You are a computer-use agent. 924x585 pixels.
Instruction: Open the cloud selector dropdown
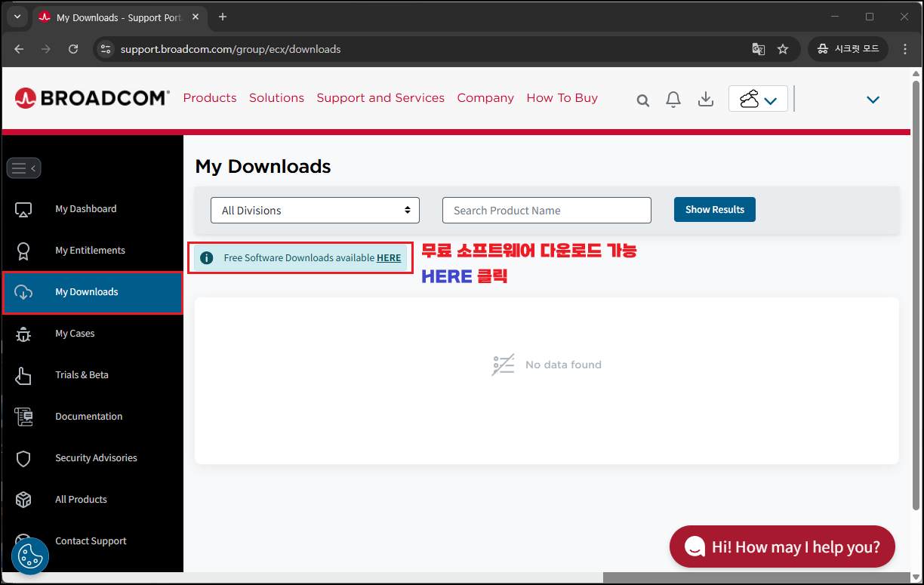pyautogui.click(x=758, y=99)
